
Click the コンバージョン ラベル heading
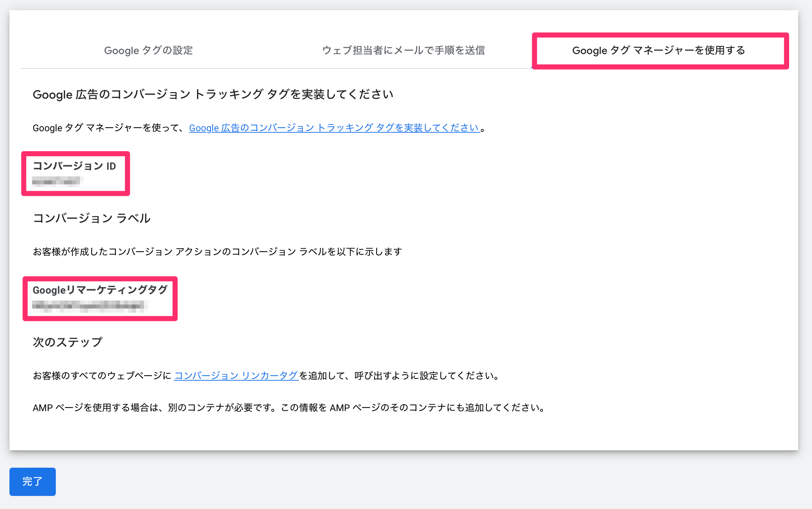point(92,218)
